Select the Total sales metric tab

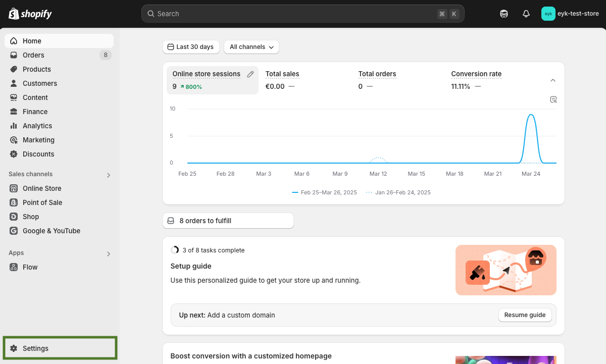[306, 80]
